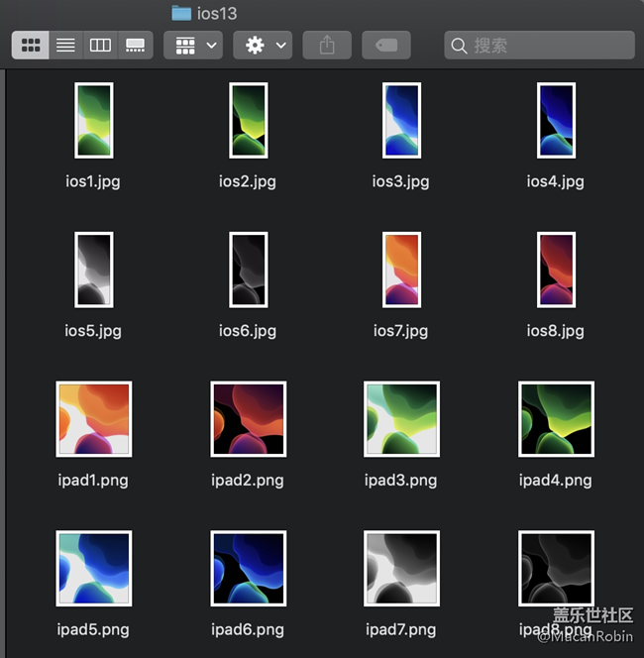Select the ios7.jpg orange wallpaper
Viewport: 644px width, 658px height.
[401, 270]
